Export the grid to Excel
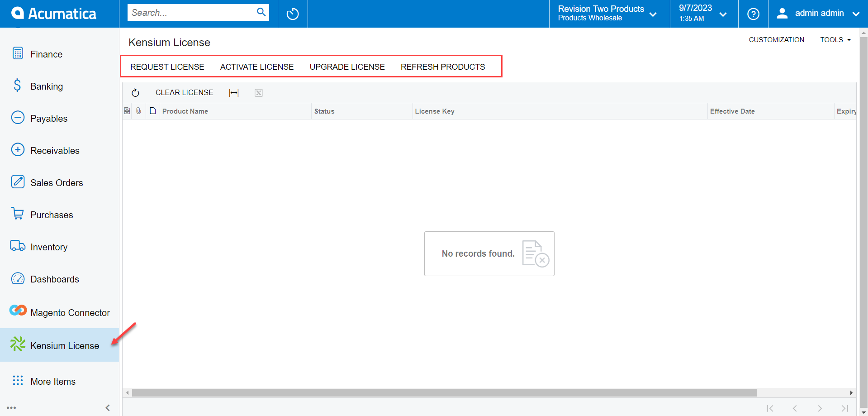This screenshot has height=416, width=868. pos(258,93)
